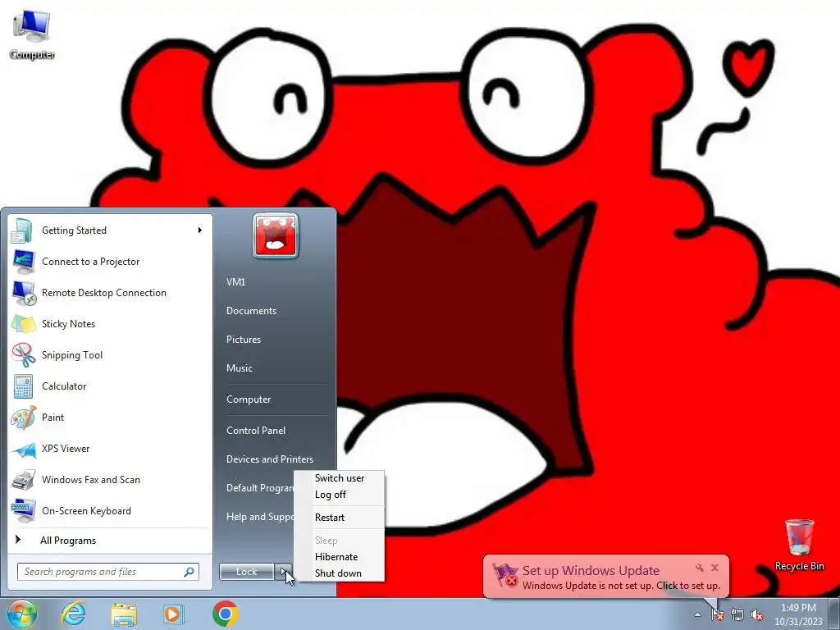Click the network tray icon
This screenshot has height=630, width=840.
pos(737,615)
